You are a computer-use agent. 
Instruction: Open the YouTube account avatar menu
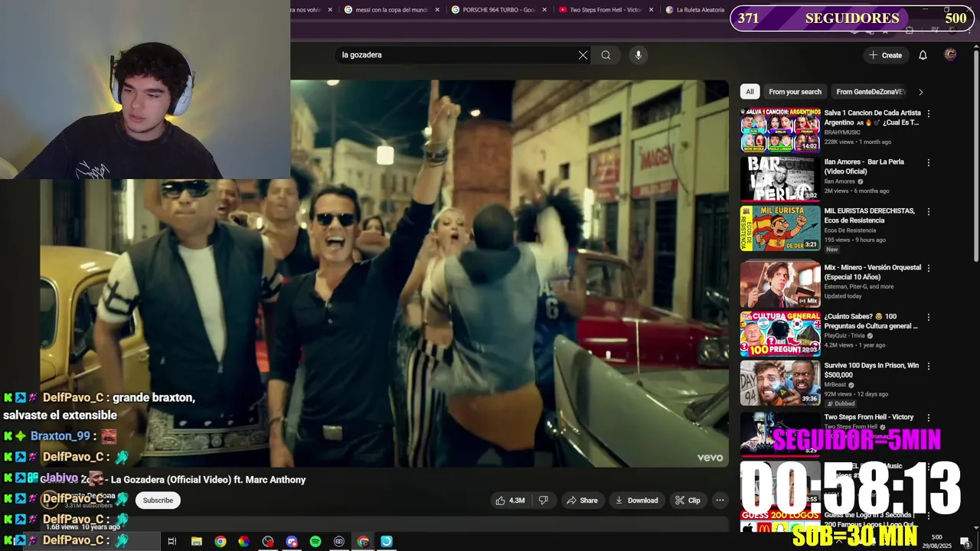point(950,55)
